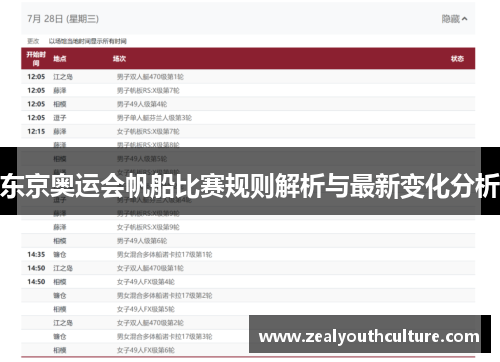Select event 男子单人艇芬兰人级第3轮

coord(154,118)
